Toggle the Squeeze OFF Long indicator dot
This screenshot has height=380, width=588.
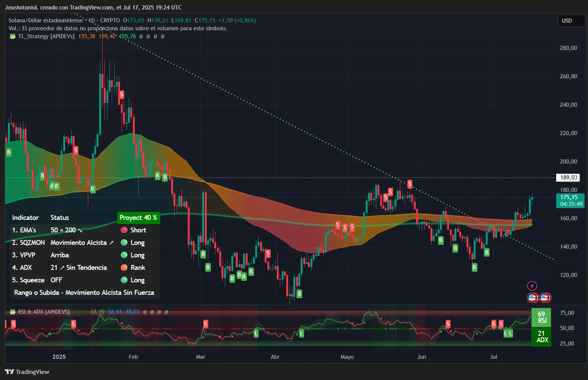124,280
